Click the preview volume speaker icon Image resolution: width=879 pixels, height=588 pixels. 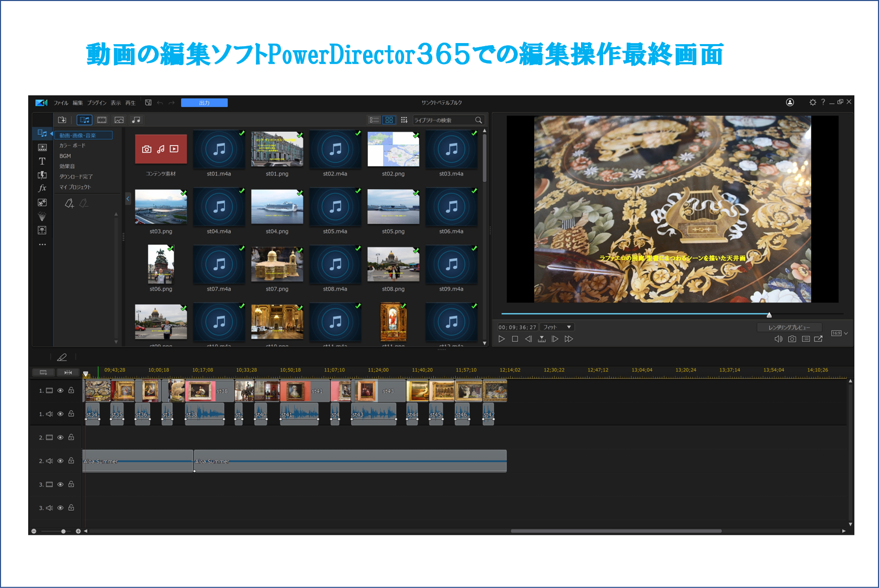(x=778, y=339)
